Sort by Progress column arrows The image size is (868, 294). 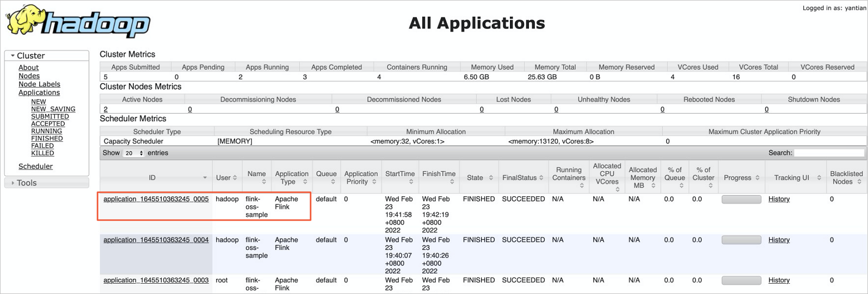[757, 178]
